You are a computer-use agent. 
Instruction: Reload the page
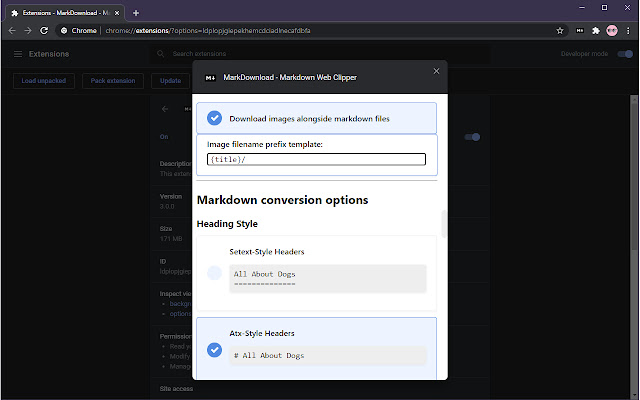44,30
